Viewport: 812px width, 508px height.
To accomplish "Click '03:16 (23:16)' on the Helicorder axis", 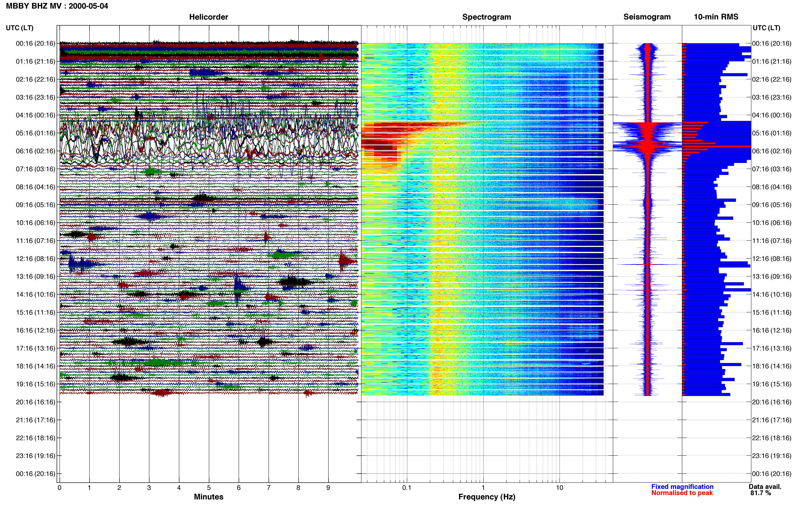I will coord(36,97).
